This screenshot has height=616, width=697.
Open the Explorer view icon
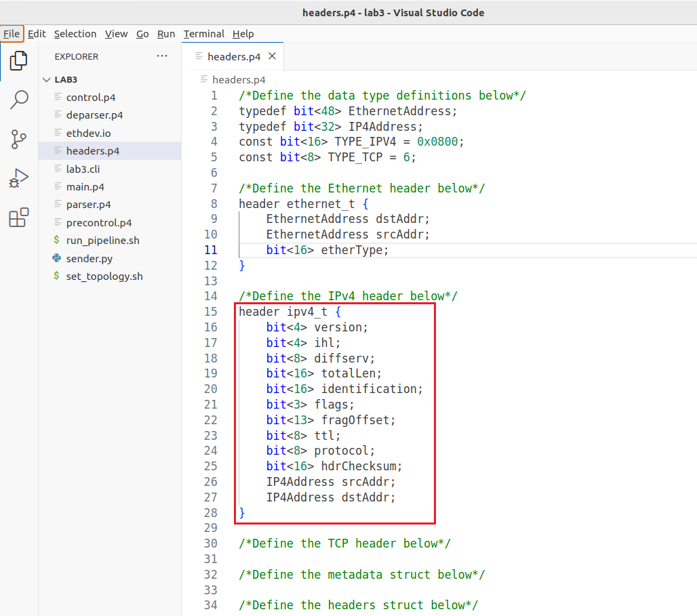tap(19, 60)
